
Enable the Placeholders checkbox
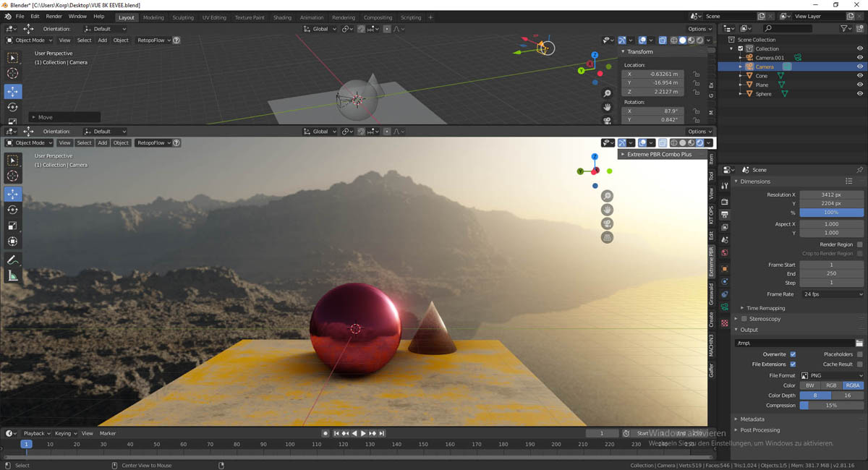859,354
